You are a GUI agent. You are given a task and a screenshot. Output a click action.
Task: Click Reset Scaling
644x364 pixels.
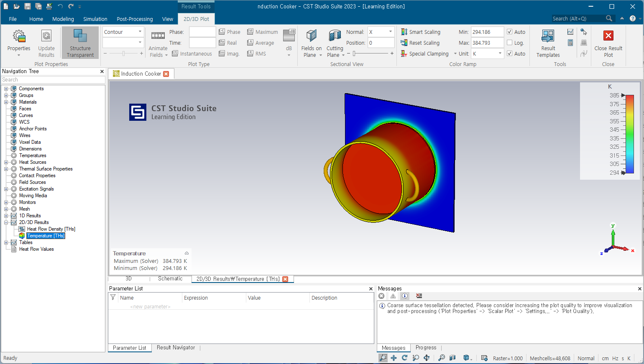coord(420,43)
